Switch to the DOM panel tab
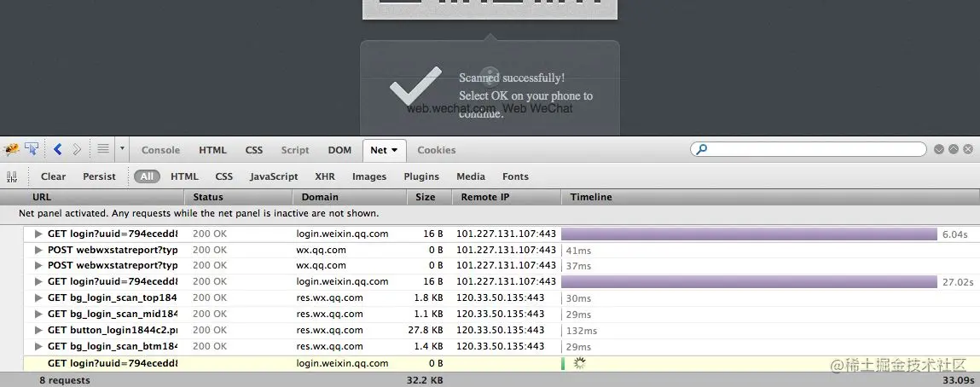This screenshot has height=387, width=980. point(340,150)
